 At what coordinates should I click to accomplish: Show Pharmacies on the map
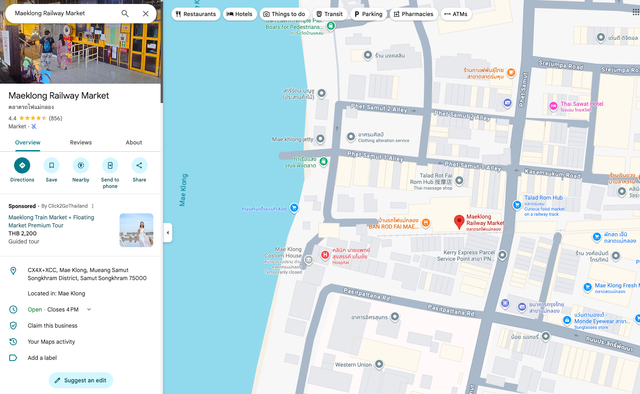click(413, 14)
